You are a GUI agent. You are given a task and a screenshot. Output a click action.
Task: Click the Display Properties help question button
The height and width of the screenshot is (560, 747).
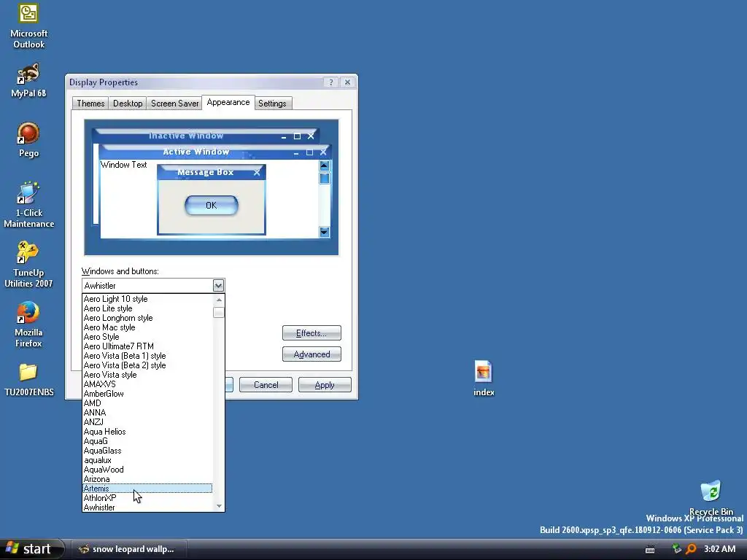pos(331,82)
